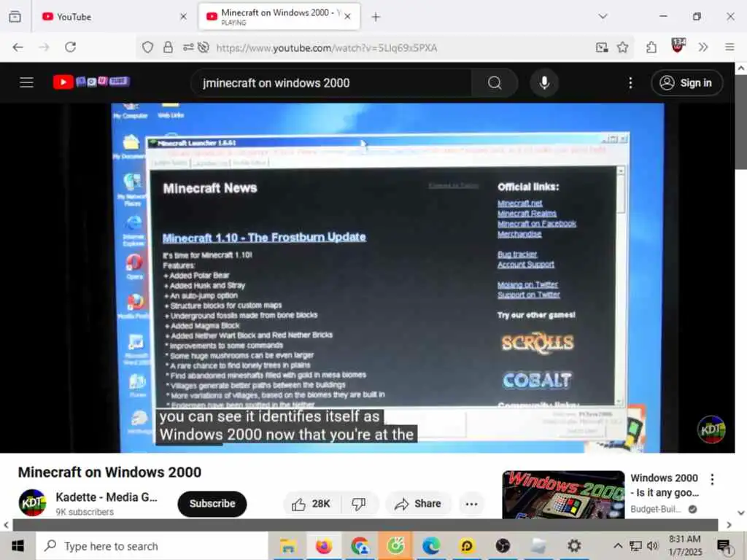Screen dimensions: 747x560
Task: Open the Kadette - Media G... channel name
Action: click(x=107, y=497)
